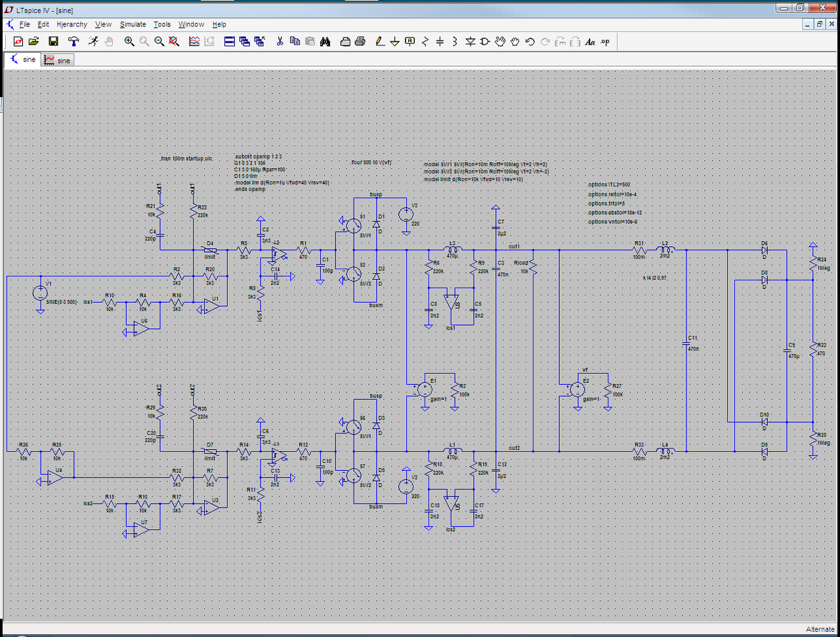Click the Label Net toolbar button
The width and height of the screenshot is (840, 637).
410,41
